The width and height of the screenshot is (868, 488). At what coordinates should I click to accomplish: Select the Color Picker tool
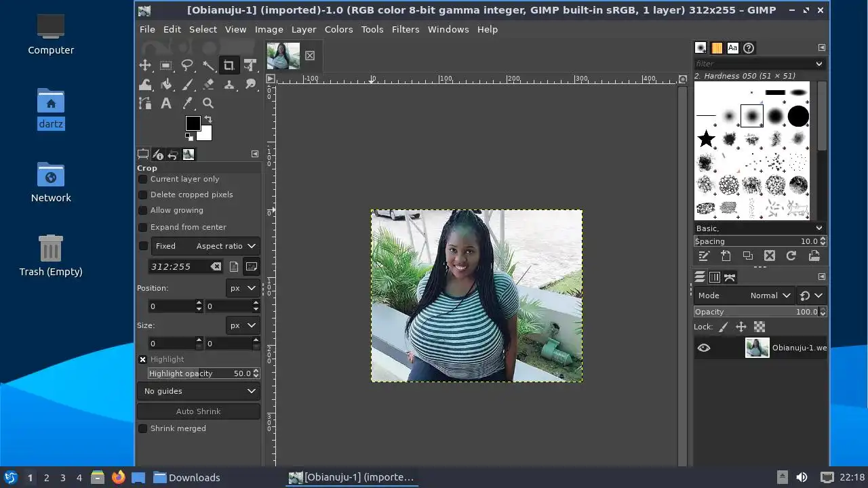coord(187,103)
